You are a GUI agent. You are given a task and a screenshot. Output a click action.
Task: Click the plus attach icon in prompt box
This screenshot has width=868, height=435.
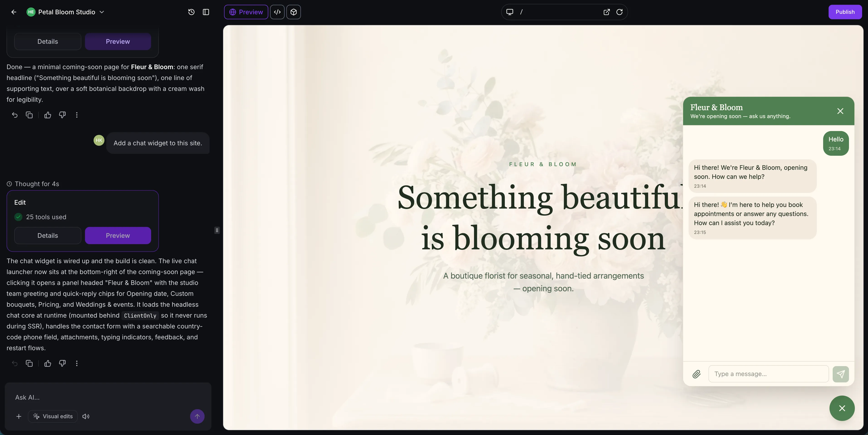click(x=19, y=416)
